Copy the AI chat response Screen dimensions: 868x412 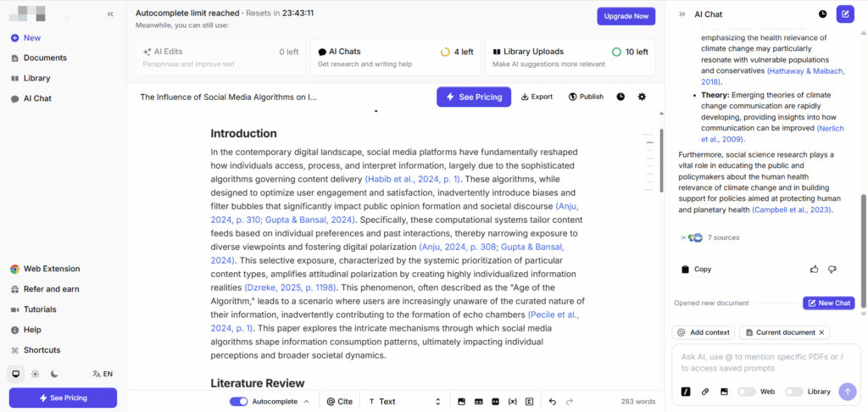pos(697,269)
